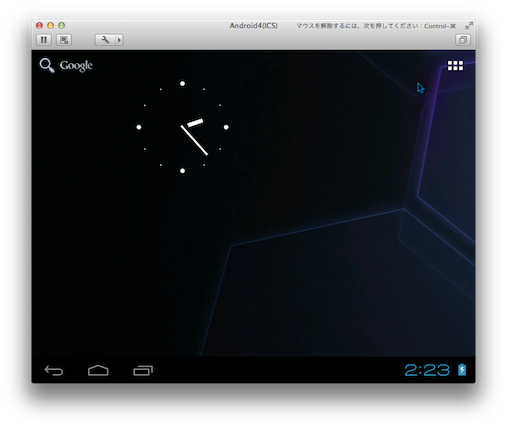The image size is (507, 427).
Task: Click the Google text in search bar
Action: pyautogui.click(x=76, y=66)
